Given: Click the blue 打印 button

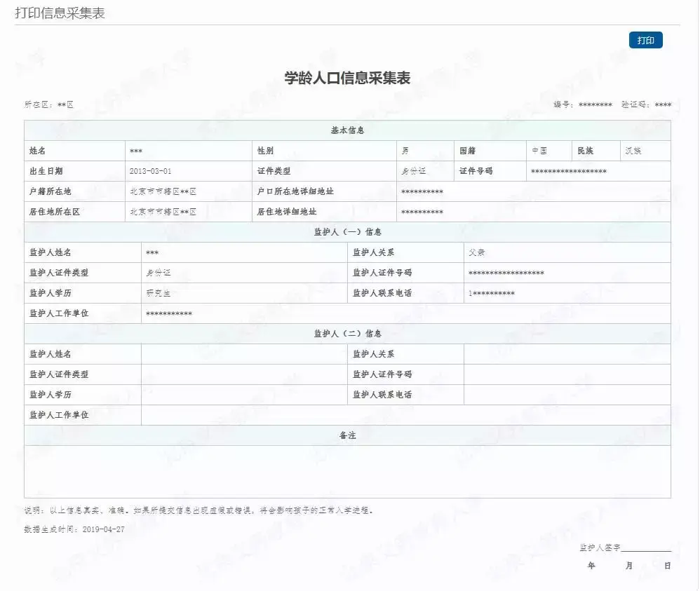Looking at the screenshot, I should 645,40.
